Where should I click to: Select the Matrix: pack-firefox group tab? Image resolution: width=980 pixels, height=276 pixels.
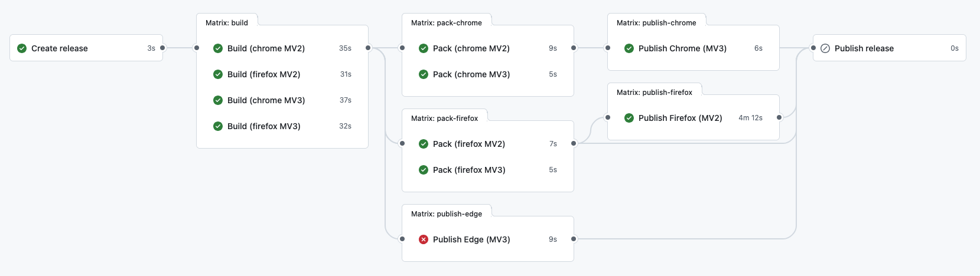click(x=445, y=118)
